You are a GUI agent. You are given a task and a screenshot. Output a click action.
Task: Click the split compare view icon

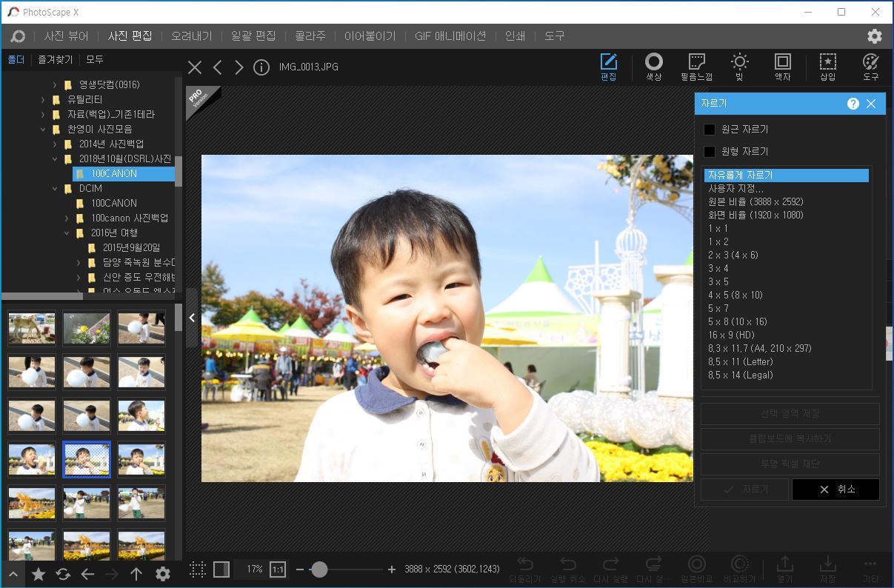[221, 569]
